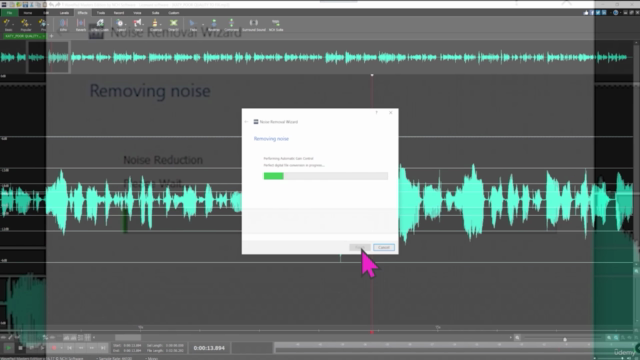This screenshot has width=640, height=360.
Task: Click the disabled Finish button in wizard
Action: click(x=360, y=247)
